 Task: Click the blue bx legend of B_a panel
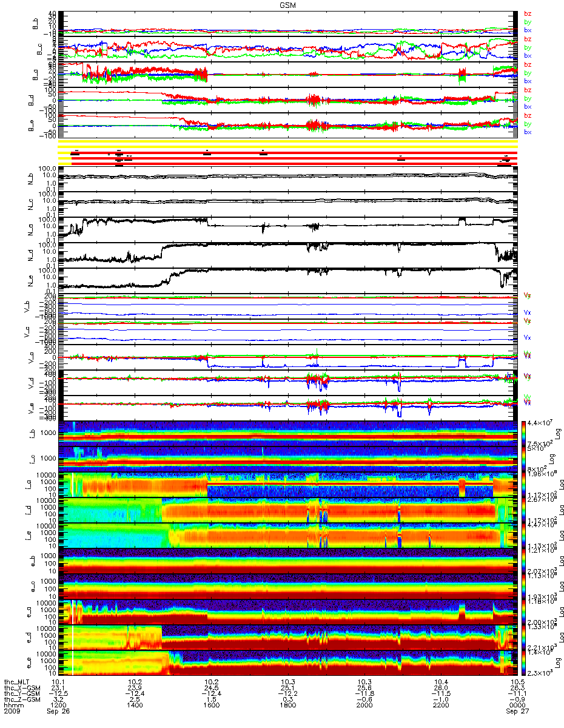pyautogui.click(x=528, y=81)
